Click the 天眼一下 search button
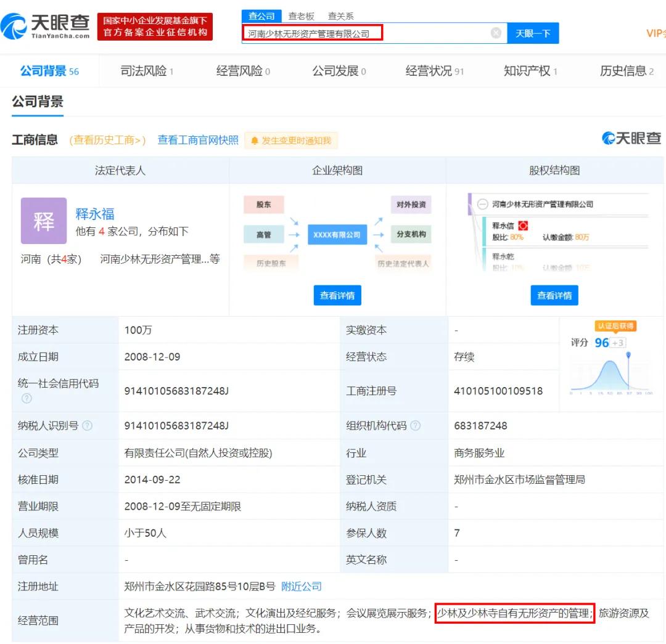This screenshot has height=644, width=666. [533, 33]
